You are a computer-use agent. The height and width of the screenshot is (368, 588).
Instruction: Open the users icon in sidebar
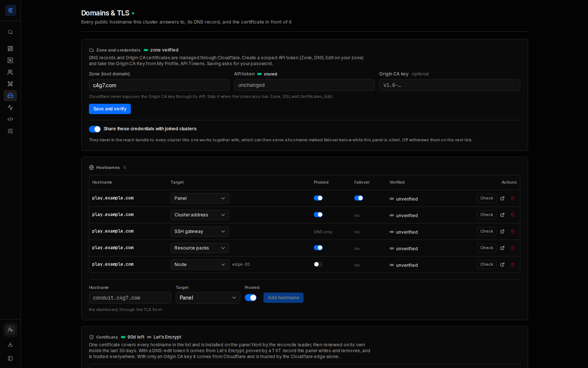point(10,72)
